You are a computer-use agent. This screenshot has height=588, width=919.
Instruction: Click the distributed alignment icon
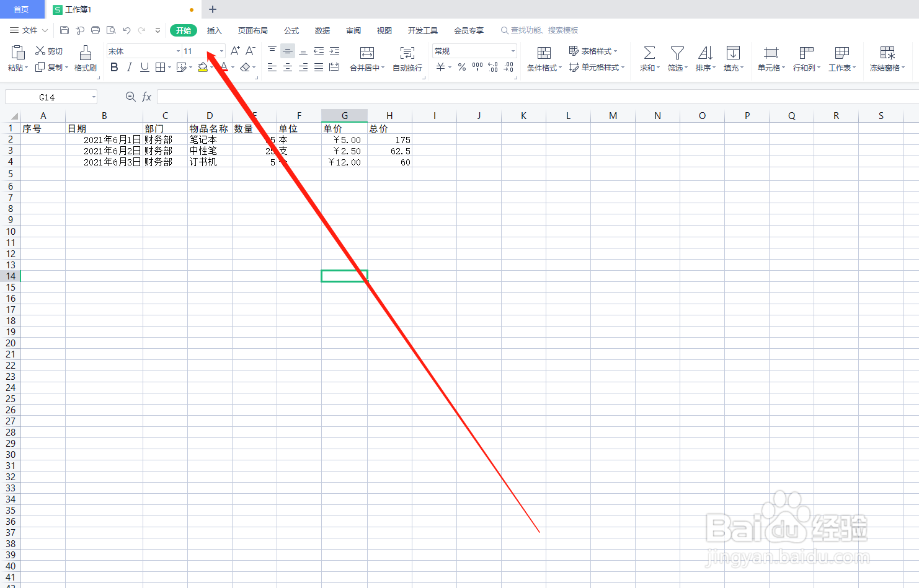click(x=334, y=67)
